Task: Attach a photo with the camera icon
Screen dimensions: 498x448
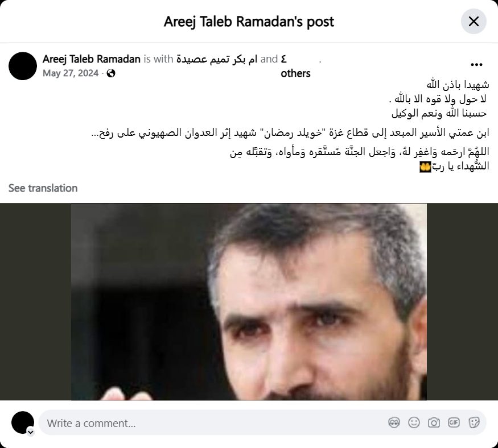Action: click(x=434, y=422)
